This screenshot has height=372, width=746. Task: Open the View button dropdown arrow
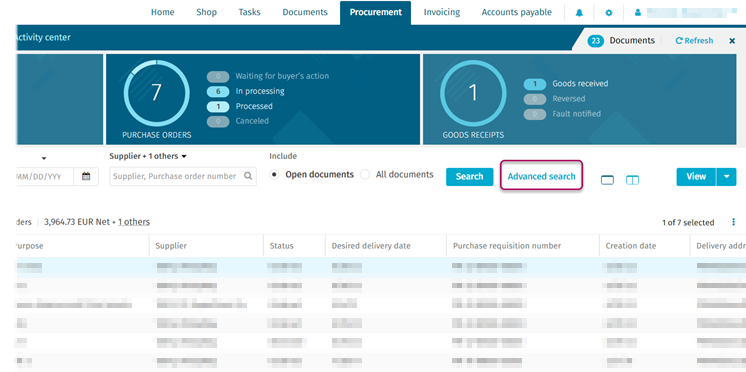pos(726,176)
